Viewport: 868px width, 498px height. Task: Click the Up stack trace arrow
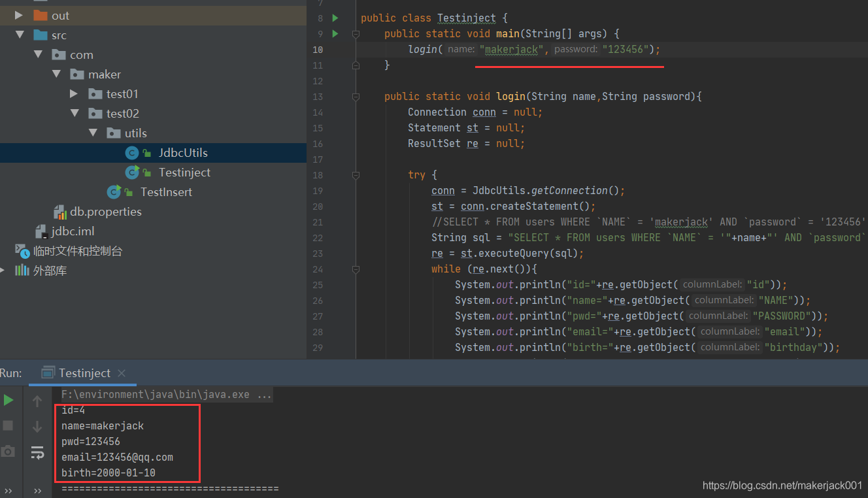pos(37,401)
